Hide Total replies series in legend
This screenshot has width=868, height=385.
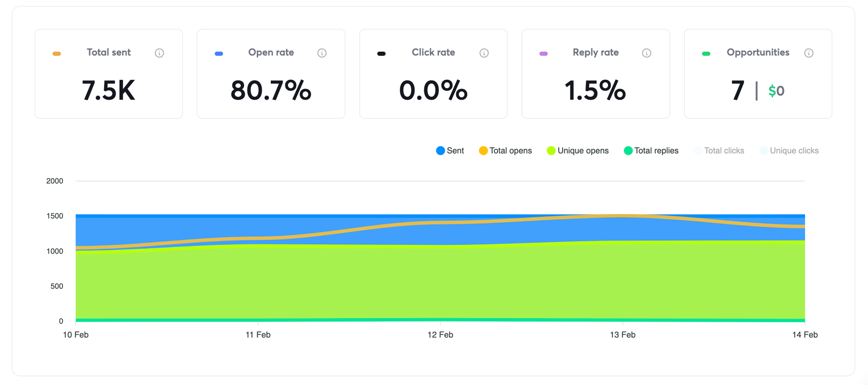coord(652,150)
